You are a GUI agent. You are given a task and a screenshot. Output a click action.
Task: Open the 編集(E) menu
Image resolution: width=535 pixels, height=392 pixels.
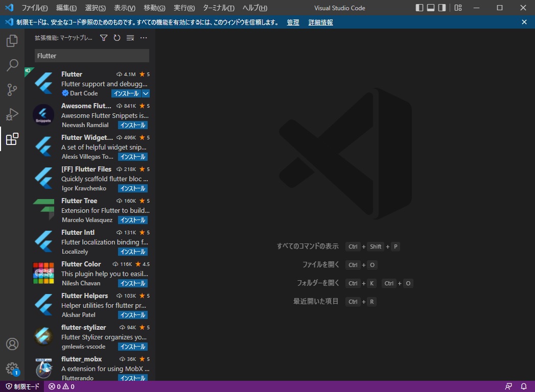click(x=66, y=8)
